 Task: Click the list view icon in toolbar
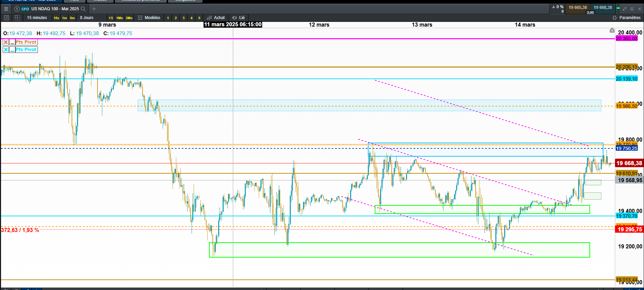click(x=6, y=18)
